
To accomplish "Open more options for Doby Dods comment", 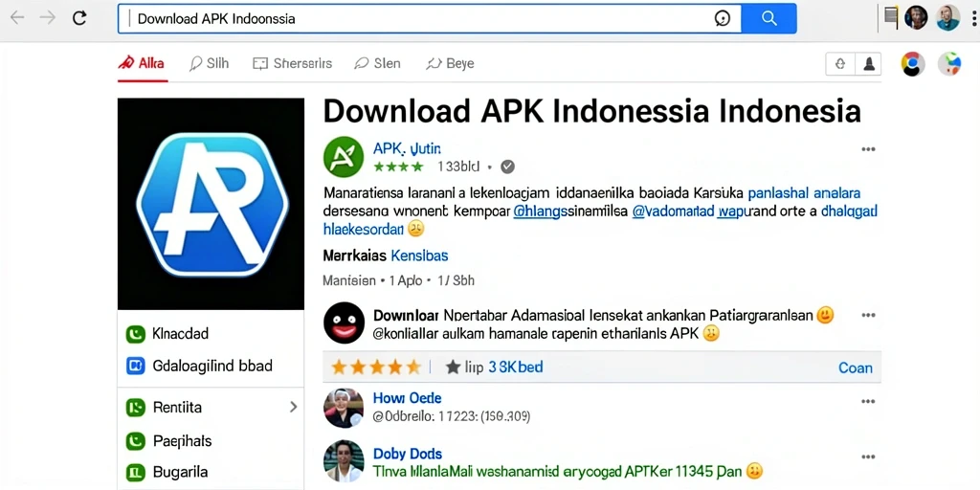I will (868, 457).
